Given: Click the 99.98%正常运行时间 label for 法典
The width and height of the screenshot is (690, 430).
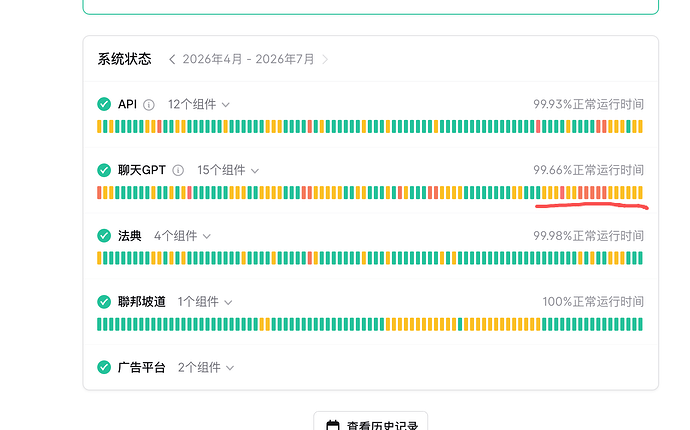Looking at the screenshot, I should [588, 236].
